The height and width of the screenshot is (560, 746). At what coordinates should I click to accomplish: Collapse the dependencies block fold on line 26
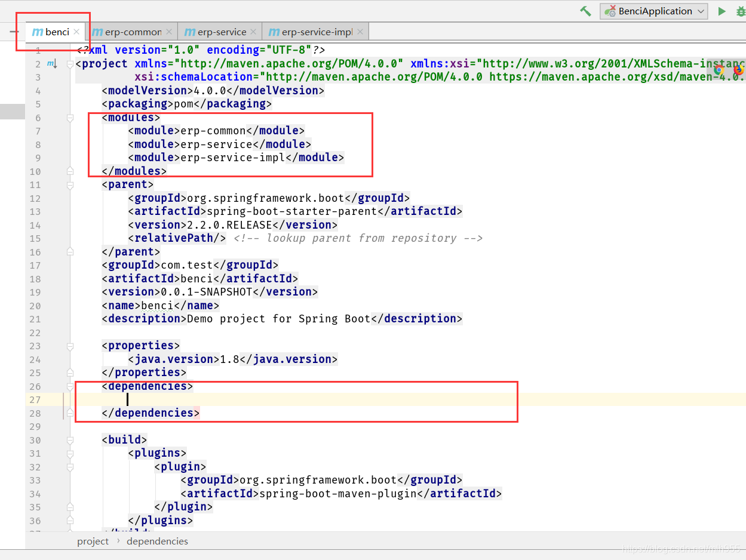point(70,386)
